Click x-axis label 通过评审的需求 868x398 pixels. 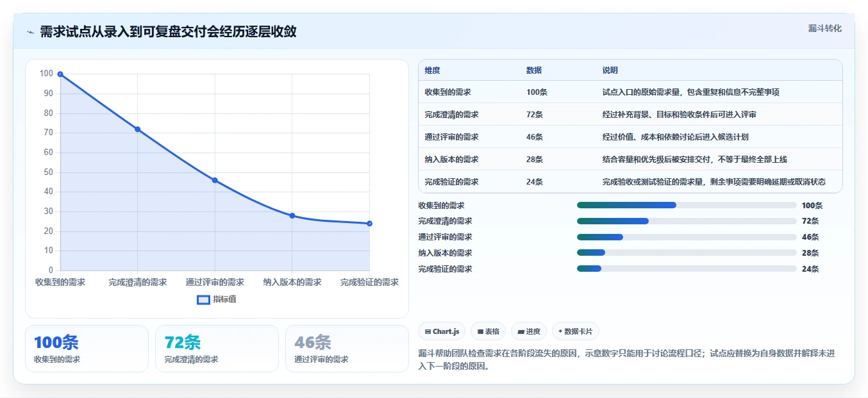(215, 282)
